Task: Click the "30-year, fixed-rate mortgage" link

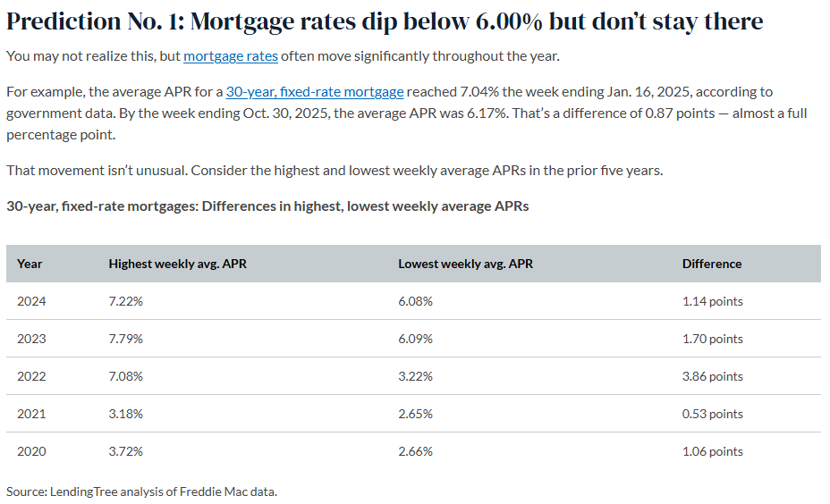Action: pyautogui.click(x=315, y=91)
